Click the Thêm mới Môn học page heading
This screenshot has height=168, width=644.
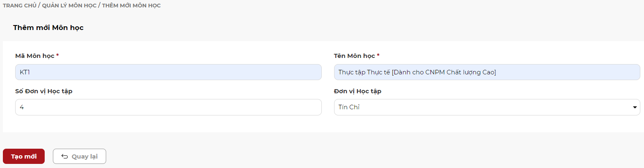48,28
